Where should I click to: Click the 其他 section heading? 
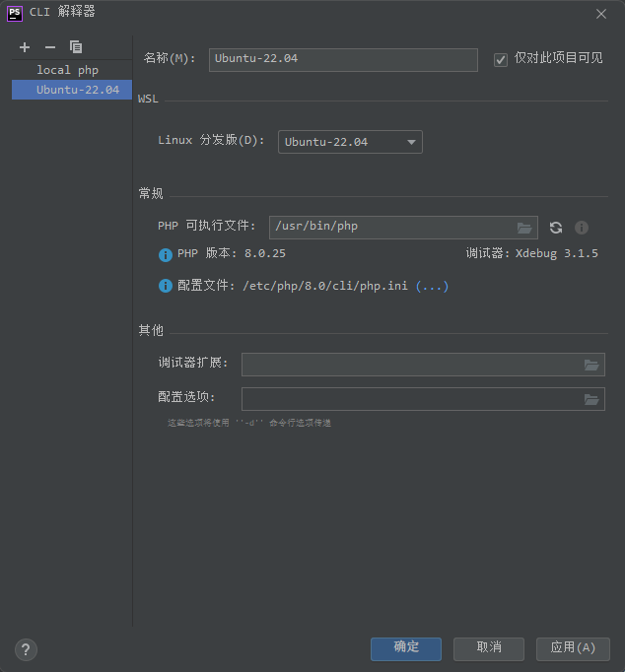tap(151, 330)
